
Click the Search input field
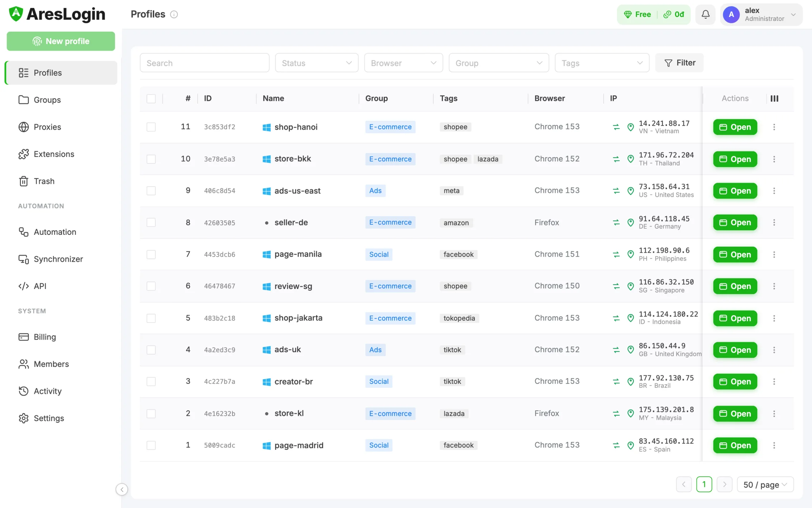tap(205, 63)
